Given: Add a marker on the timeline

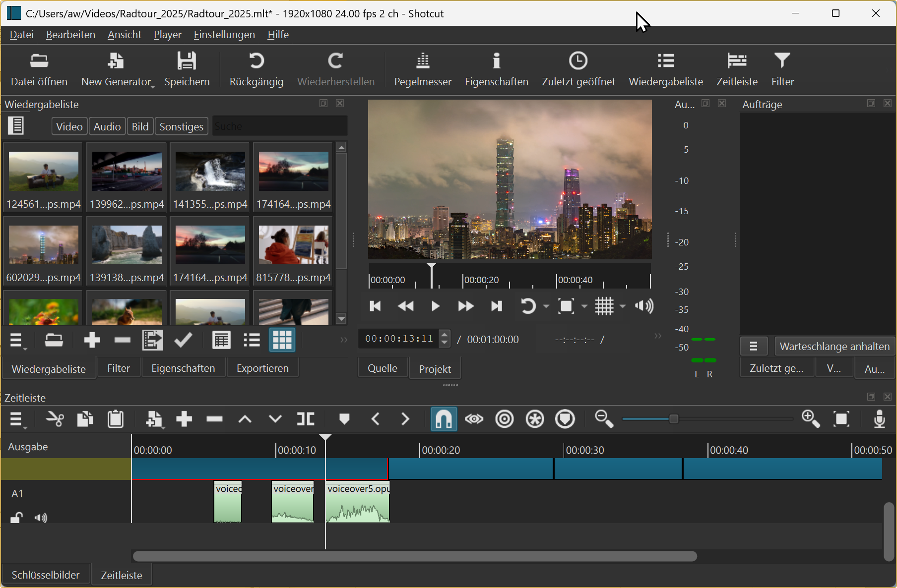Looking at the screenshot, I should point(344,419).
